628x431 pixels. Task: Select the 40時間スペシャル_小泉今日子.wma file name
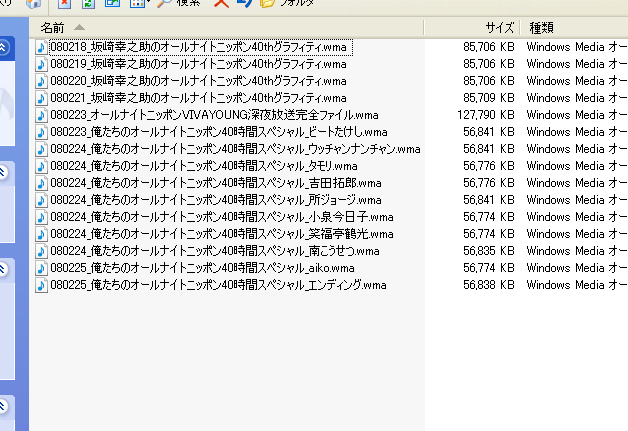(x=222, y=218)
